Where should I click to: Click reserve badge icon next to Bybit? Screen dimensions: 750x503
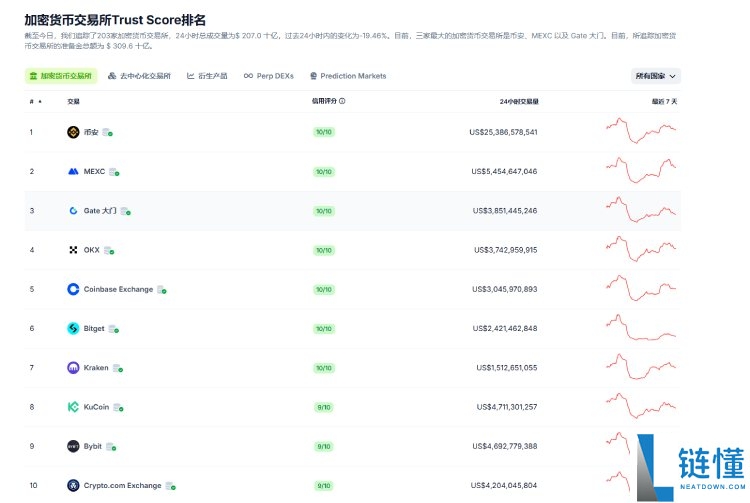(111, 447)
